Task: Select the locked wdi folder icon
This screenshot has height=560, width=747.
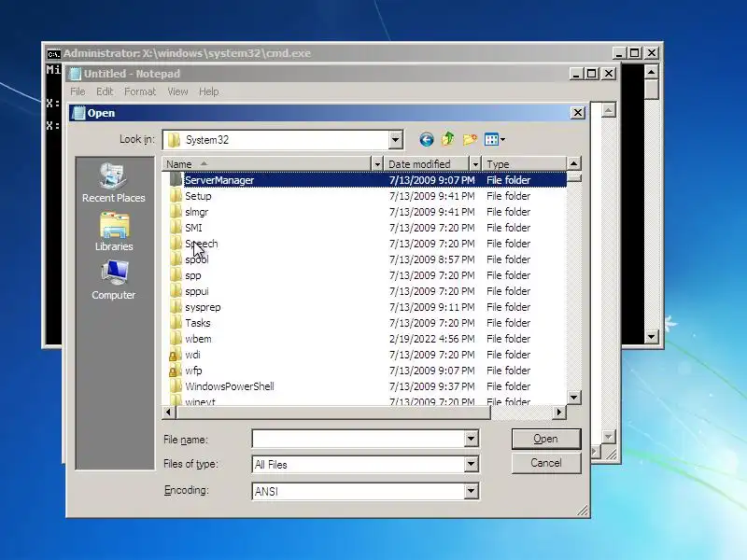Action: point(175,355)
